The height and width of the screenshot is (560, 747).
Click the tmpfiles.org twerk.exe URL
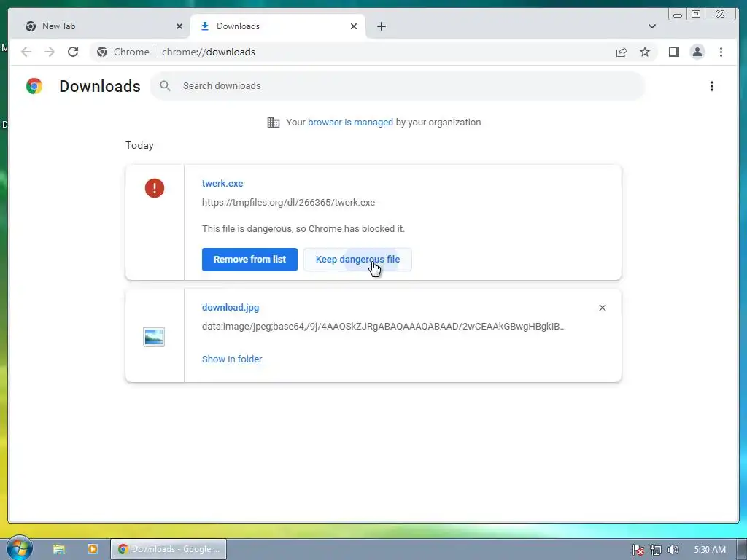pos(288,203)
